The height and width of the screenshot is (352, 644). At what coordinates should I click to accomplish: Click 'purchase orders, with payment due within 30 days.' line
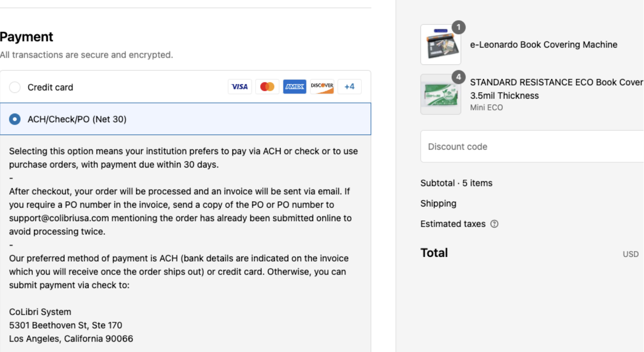114,165
